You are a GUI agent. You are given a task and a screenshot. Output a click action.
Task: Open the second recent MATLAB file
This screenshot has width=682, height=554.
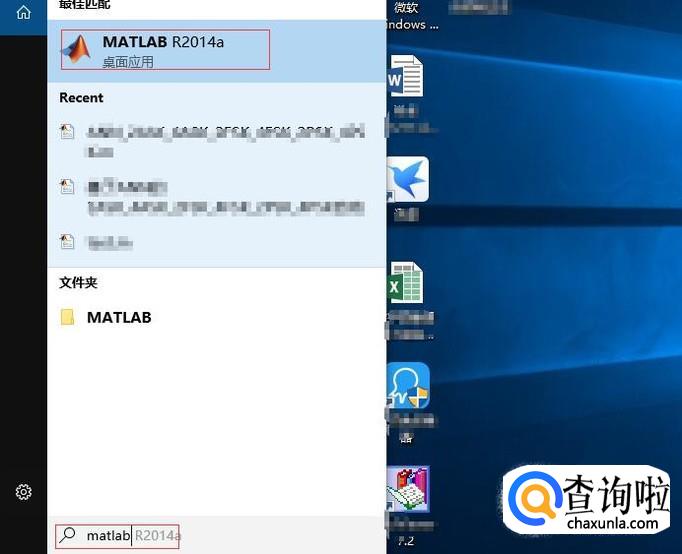(217, 198)
